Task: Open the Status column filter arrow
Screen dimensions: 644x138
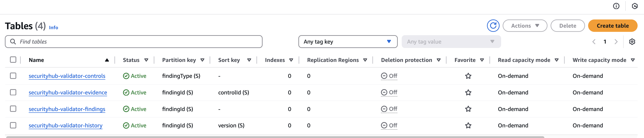Action: (146, 60)
